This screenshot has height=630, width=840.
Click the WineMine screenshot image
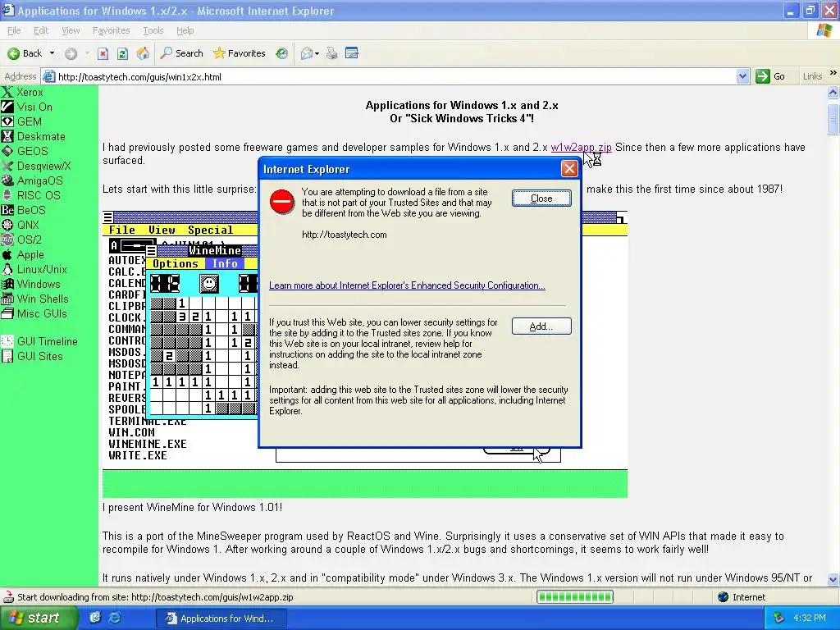click(x=364, y=354)
